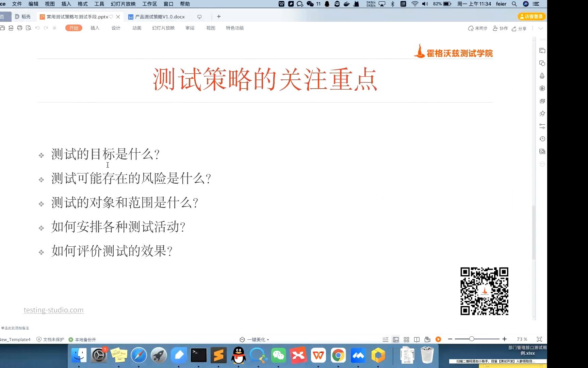Viewport: 588px width, 368px height.
Task: Open the slide show playback icon in status bar
Action: coord(438,339)
